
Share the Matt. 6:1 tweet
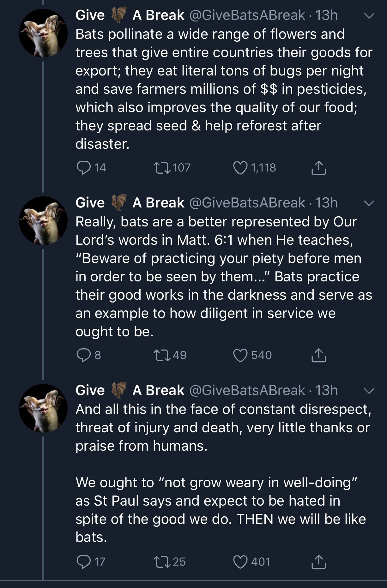point(318,355)
